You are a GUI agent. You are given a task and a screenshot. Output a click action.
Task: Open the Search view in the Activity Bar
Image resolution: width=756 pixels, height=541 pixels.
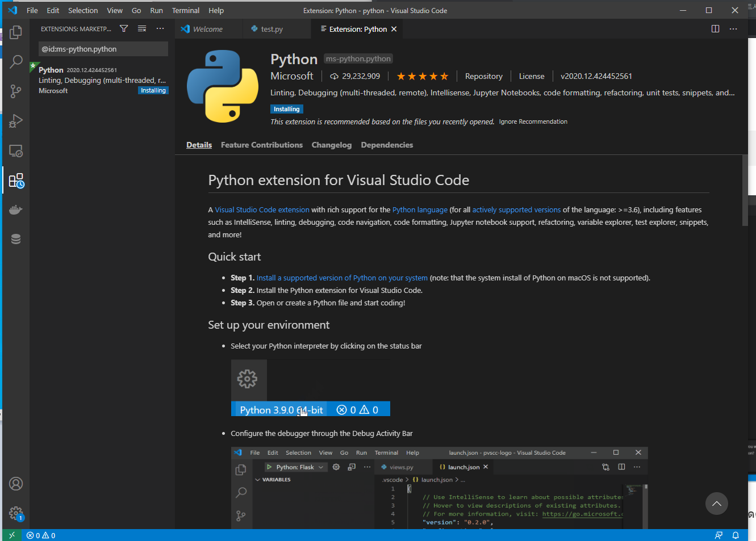[x=15, y=61]
